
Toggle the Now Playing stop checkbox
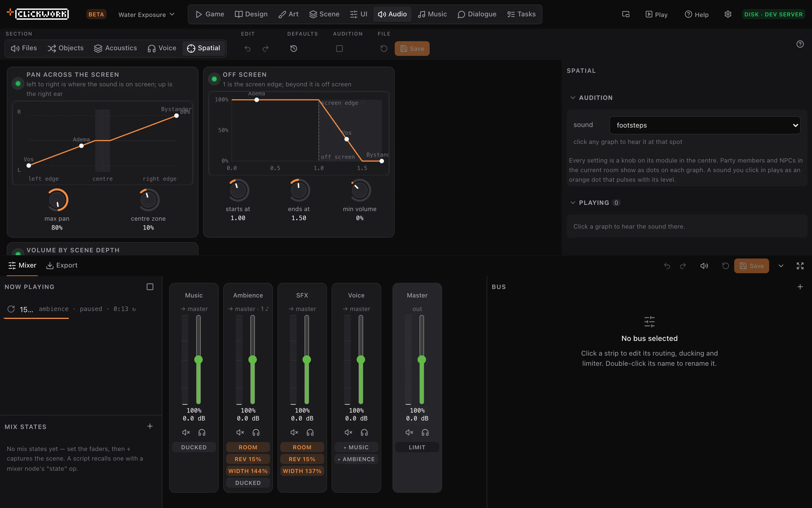[150, 286]
